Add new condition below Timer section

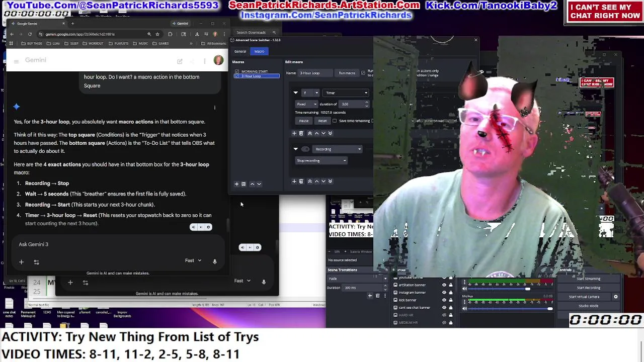(294, 133)
